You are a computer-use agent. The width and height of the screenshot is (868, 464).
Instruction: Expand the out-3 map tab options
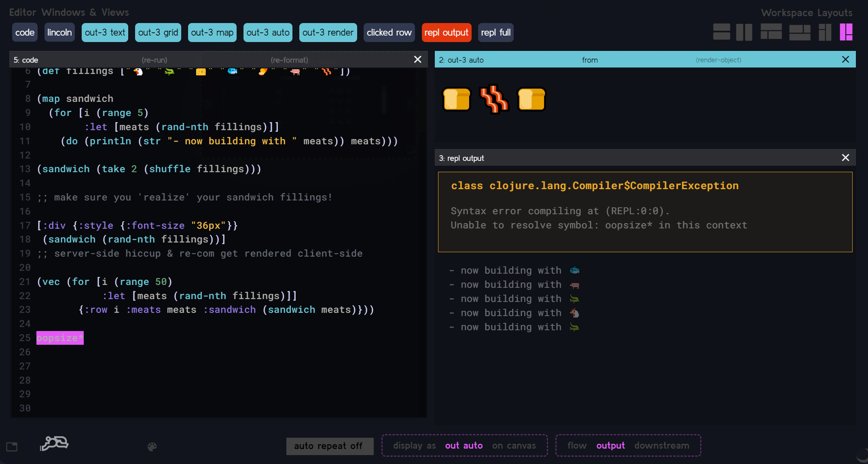tap(212, 32)
